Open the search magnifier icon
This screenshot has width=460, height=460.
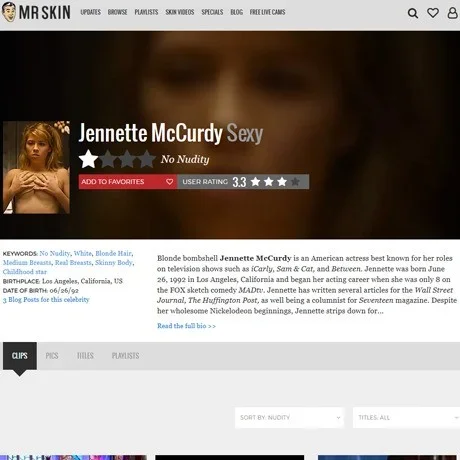click(413, 13)
